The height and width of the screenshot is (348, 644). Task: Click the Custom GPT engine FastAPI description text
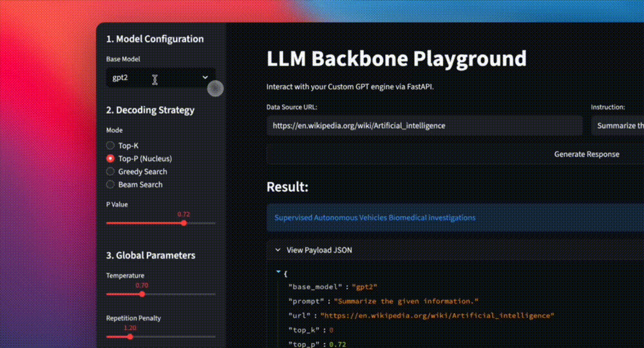(x=350, y=87)
